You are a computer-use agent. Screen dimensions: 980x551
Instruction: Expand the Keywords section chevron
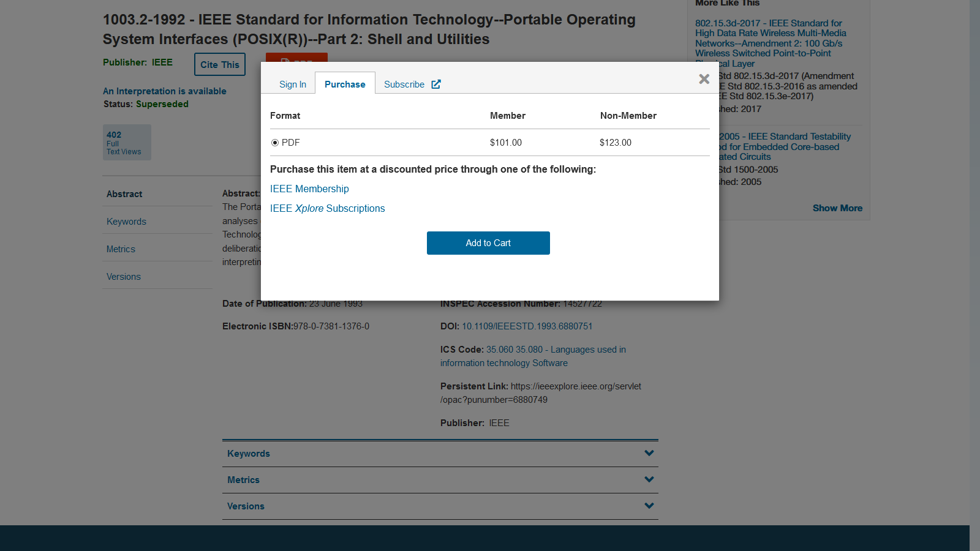[x=649, y=454]
